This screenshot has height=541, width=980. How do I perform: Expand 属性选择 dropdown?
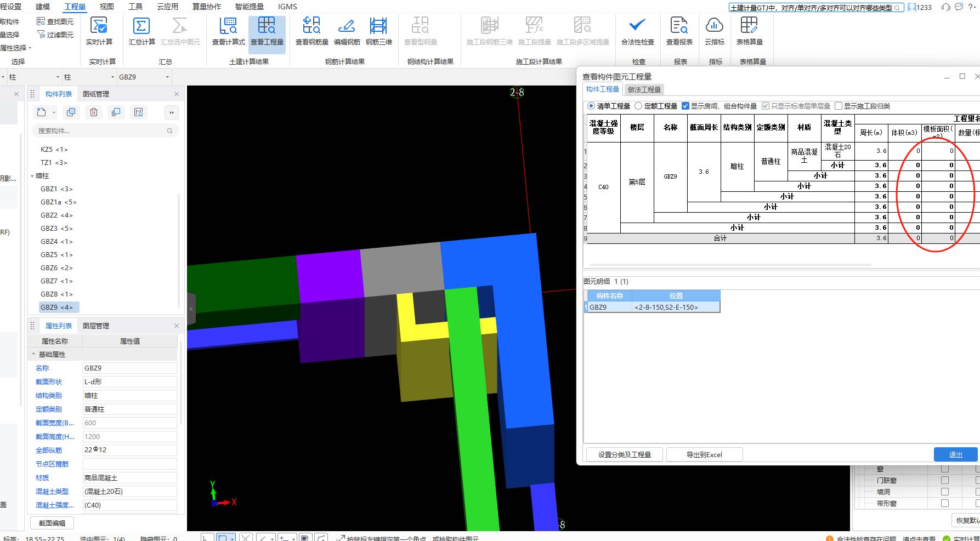tap(16, 48)
